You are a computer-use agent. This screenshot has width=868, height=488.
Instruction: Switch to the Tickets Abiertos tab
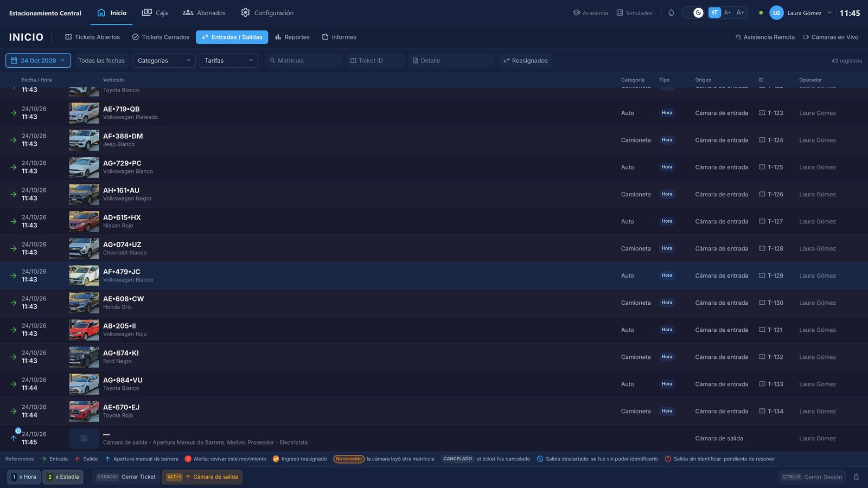click(92, 37)
